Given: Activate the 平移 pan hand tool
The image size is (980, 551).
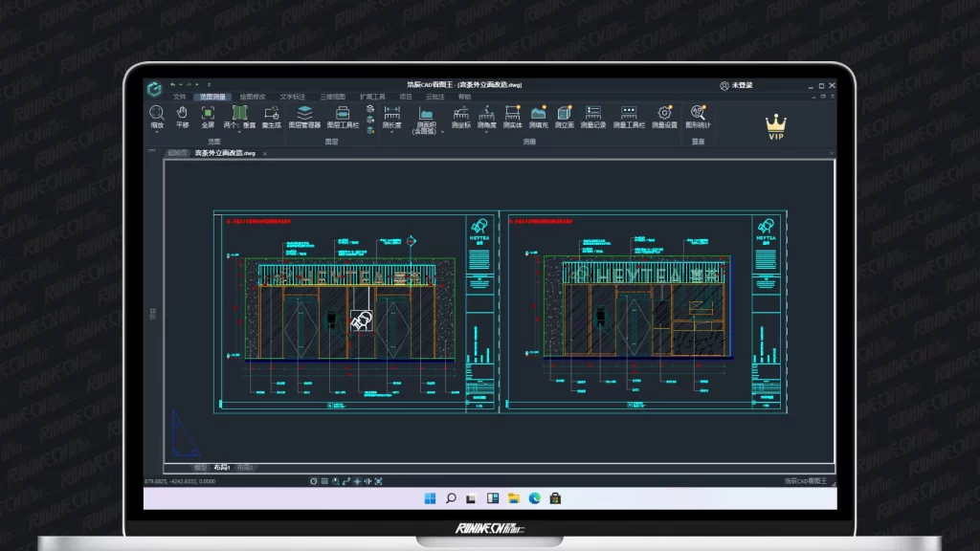Looking at the screenshot, I should [182, 114].
